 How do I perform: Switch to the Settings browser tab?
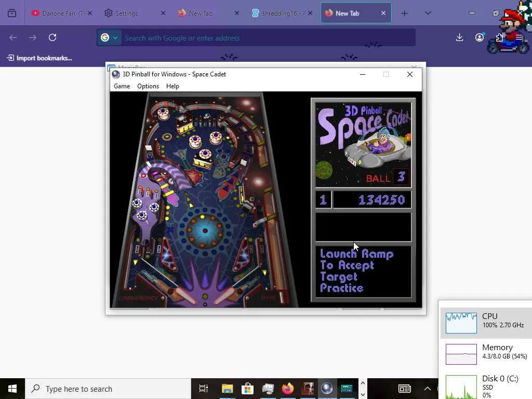tap(126, 13)
